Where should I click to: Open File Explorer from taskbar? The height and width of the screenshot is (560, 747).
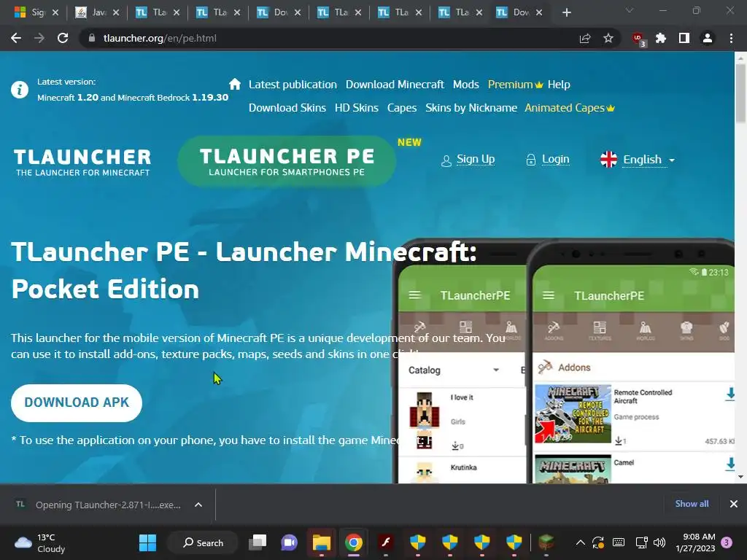(322, 542)
